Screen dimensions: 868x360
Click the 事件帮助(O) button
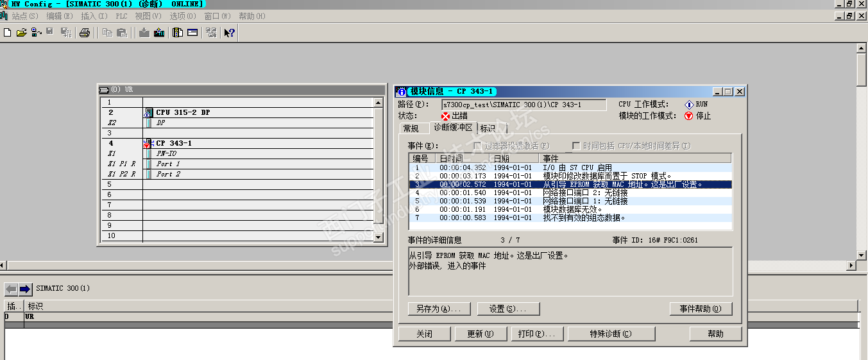[x=701, y=309]
